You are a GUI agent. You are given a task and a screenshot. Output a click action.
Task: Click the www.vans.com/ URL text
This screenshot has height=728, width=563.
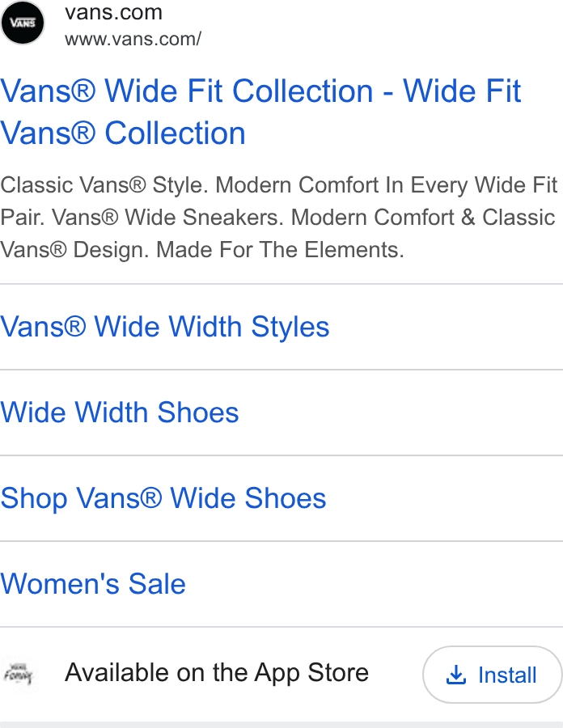[x=133, y=39]
